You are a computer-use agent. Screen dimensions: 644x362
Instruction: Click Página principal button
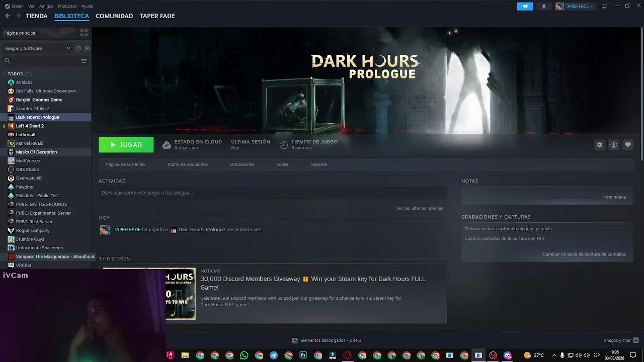[39, 33]
